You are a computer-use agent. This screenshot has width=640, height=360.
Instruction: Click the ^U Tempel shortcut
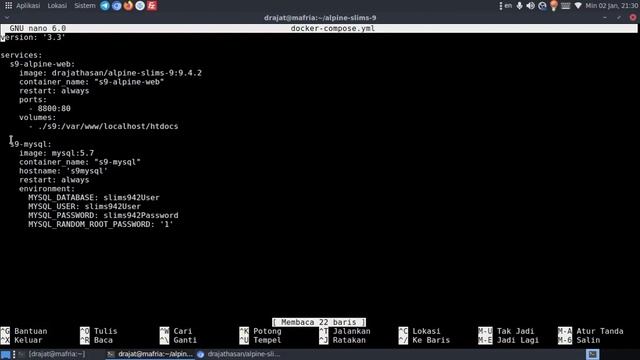260,340
